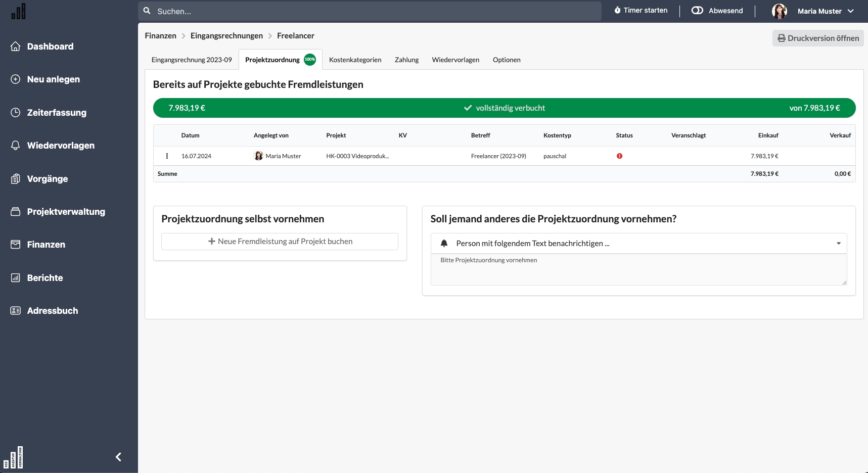The width and height of the screenshot is (868, 473).
Task: Expand the Maria Muster user menu
Action: click(851, 11)
